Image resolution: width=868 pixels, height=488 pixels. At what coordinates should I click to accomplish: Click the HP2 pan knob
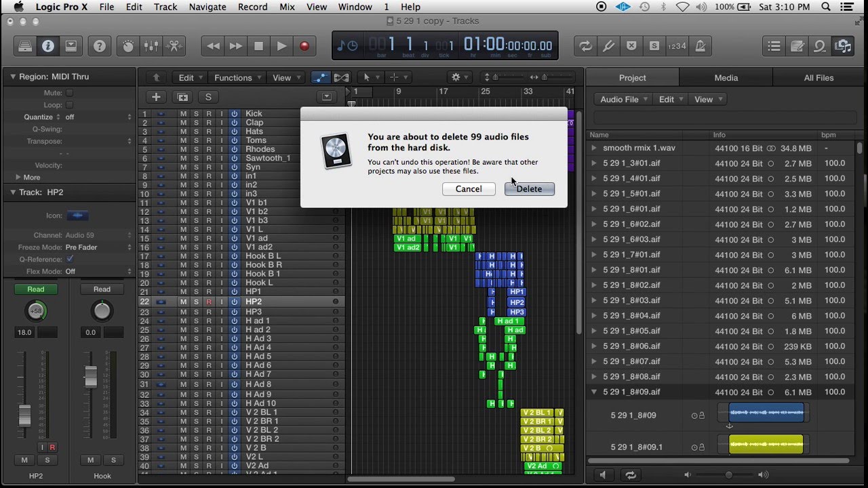tap(36, 311)
